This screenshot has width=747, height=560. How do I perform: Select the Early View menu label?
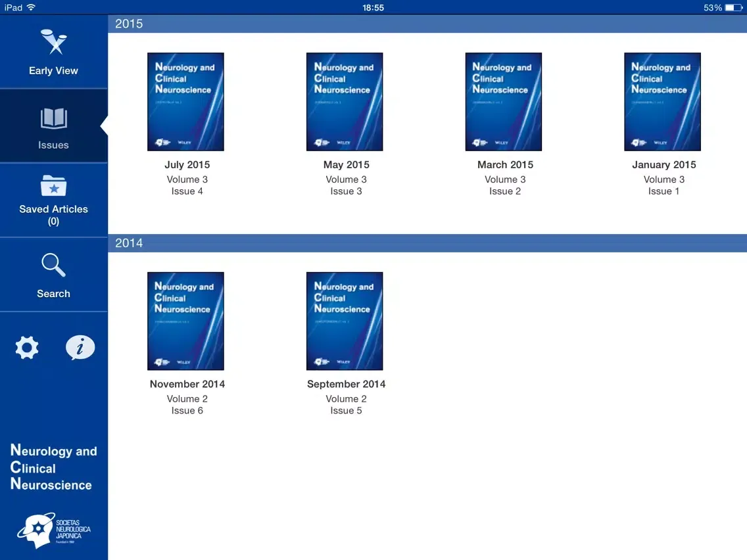[53, 70]
